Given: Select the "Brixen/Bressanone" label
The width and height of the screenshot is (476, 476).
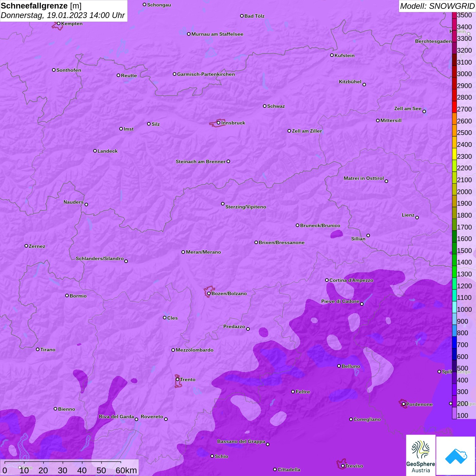Looking at the screenshot, I should [x=282, y=242].
